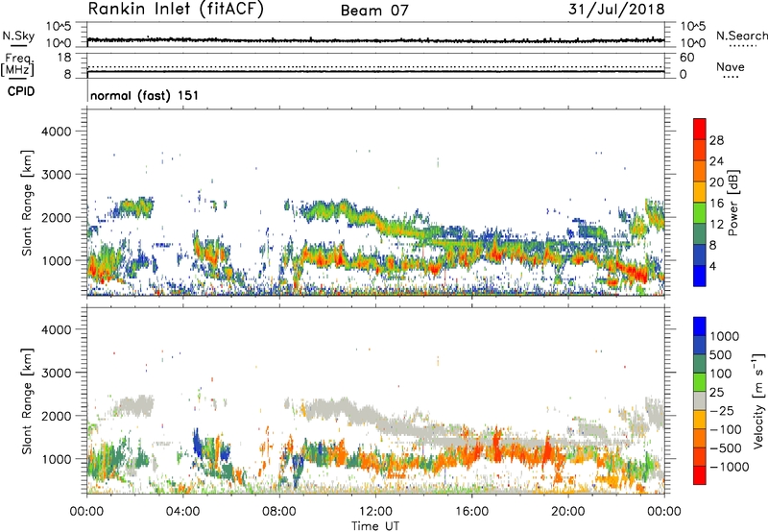Click the Velocity color bar value '-1000'
The height and width of the screenshot is (532, 768).
pos(730,467)
